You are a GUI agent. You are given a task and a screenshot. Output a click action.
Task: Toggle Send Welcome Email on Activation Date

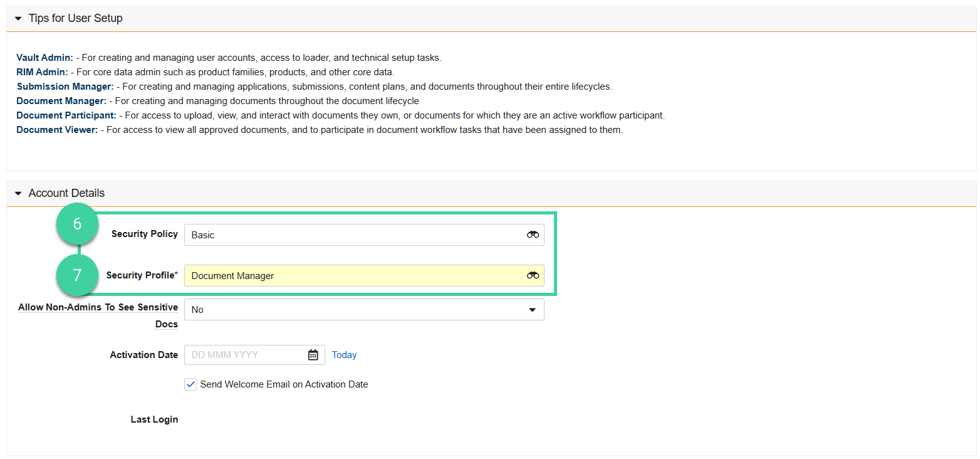click(x=191, y=384)
